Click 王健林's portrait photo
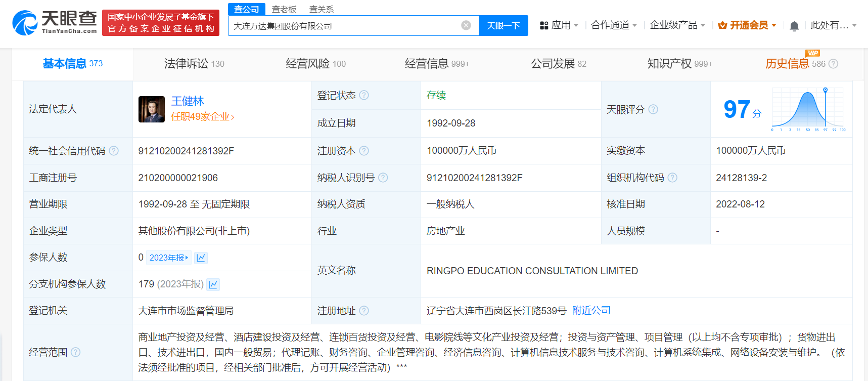Screen dimensions: 868x381 (x=152, y=109)
